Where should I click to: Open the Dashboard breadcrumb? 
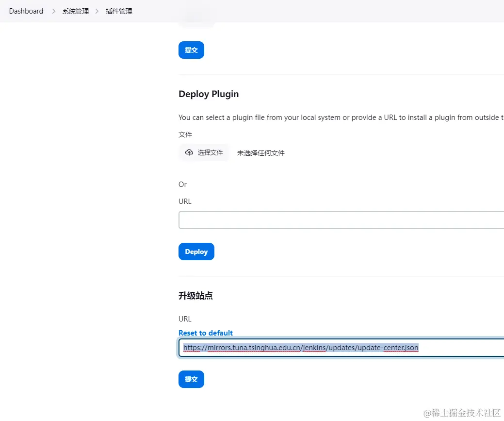click(x=26, y=11)
